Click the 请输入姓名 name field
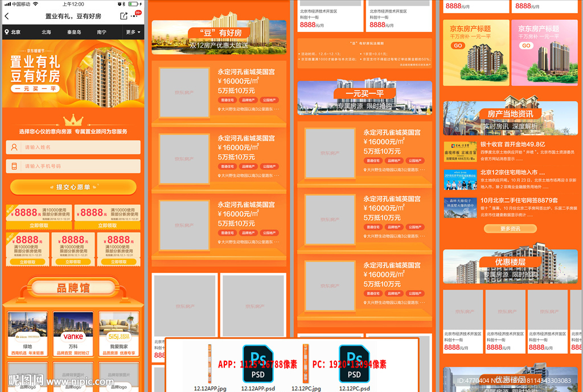583x392 pixels. coord(73,147)
